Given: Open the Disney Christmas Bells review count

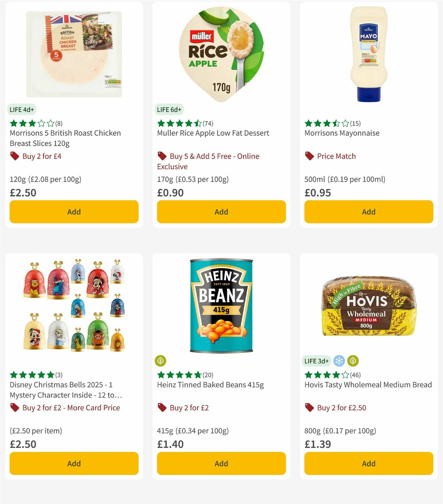Looking at the screenshot, I should click(59, 375).
